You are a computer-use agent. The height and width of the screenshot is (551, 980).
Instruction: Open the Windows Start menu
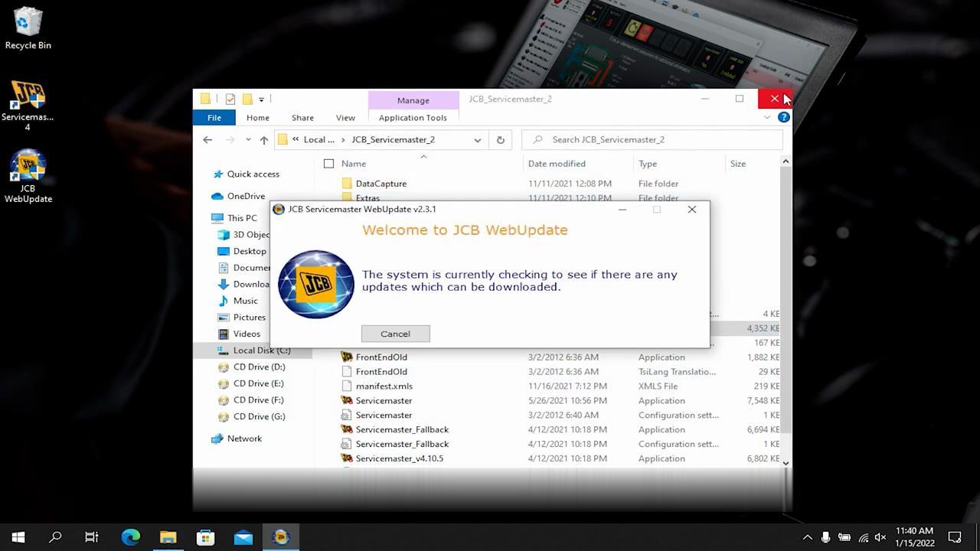(18, 537)
